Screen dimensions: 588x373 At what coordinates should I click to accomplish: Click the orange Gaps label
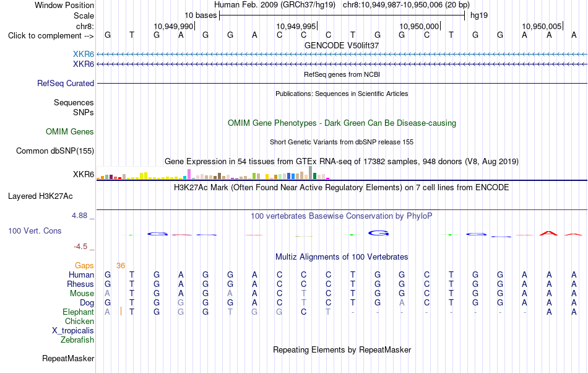[84, 266]
